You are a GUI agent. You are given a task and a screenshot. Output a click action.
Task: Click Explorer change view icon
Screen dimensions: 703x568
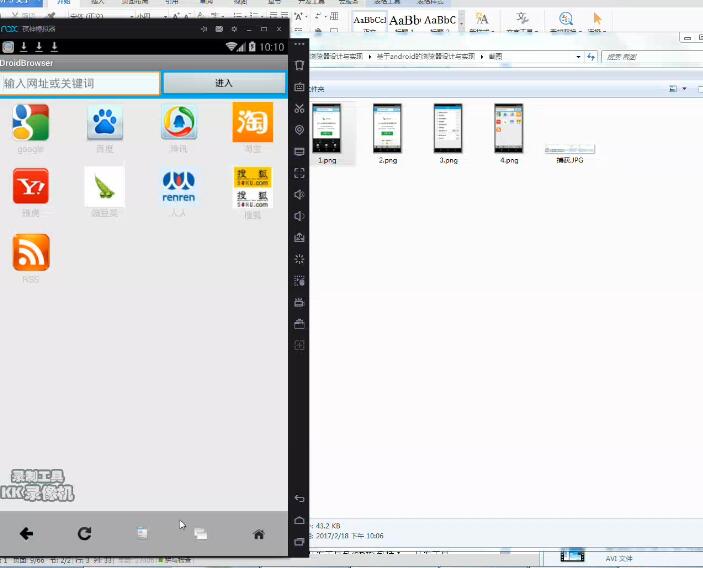(673, 89)
